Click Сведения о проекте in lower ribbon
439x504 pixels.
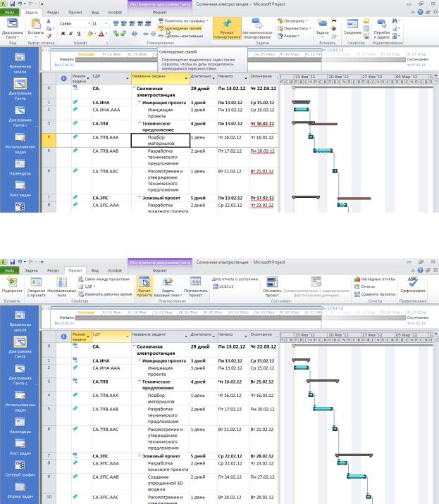pyautogui.click(x=36, y=286)
